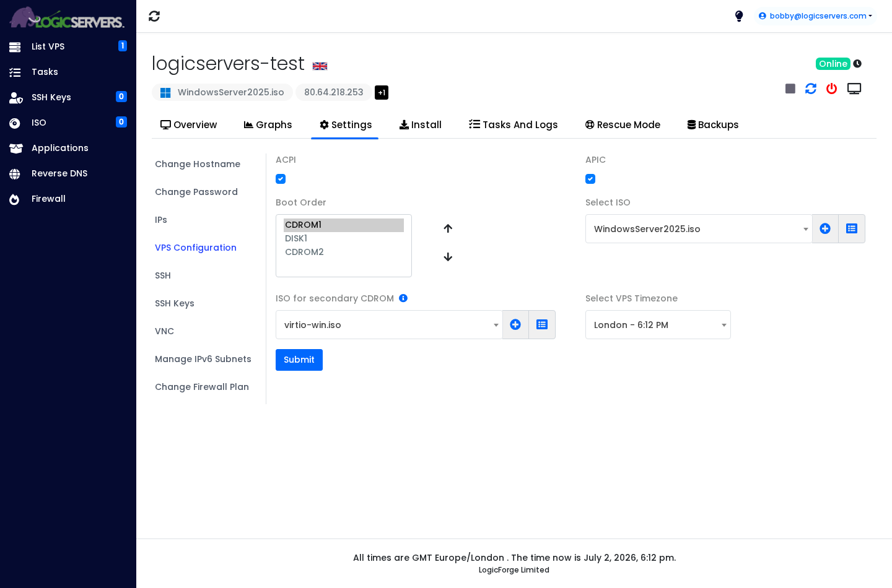The height and width of the screenshot is (588, 892).
Task: Open VNC console monitor icon
Action: pos(854,89)
